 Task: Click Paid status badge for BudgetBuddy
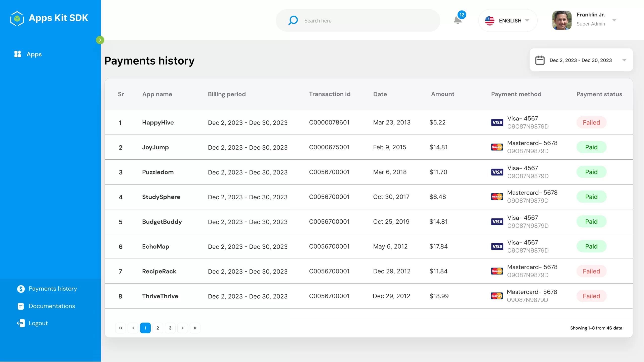(591, 221)
